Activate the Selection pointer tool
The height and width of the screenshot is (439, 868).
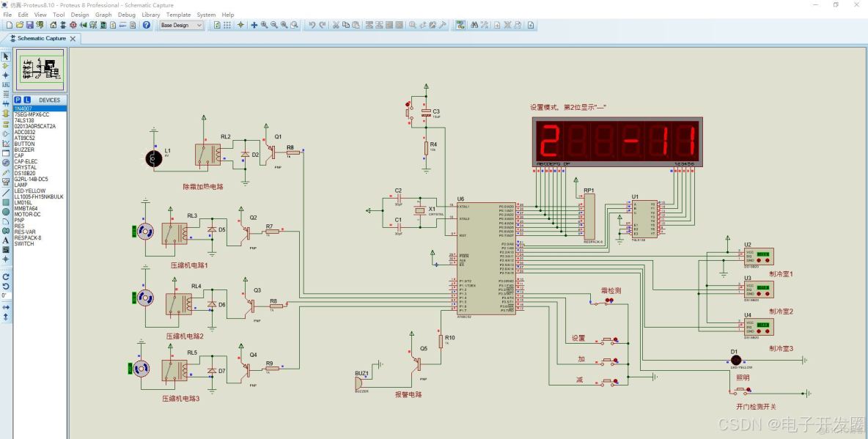point(6,56)
